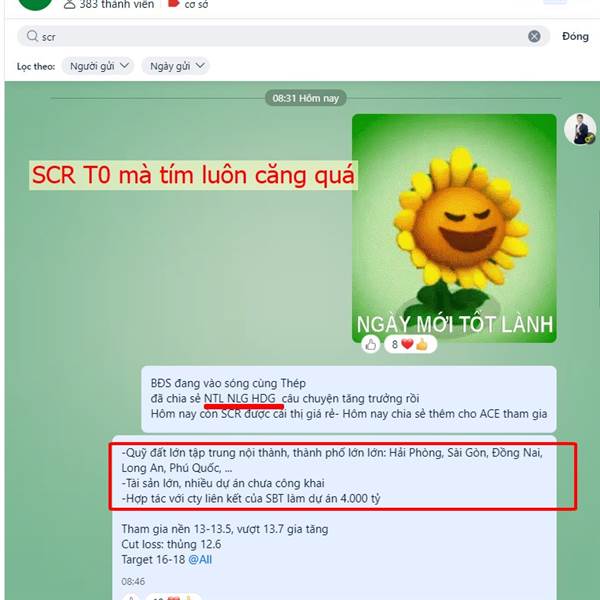The height and width of the screenshot is (600, 600).
Task: Click the member count icon in the header
Action: click(69, 4)
